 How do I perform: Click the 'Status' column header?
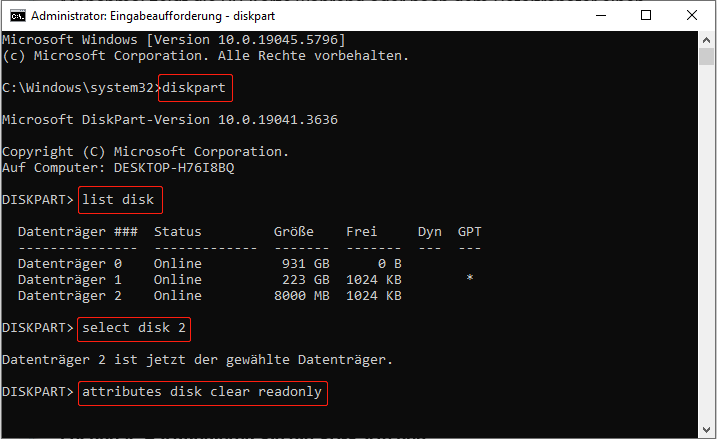(177, 232)
